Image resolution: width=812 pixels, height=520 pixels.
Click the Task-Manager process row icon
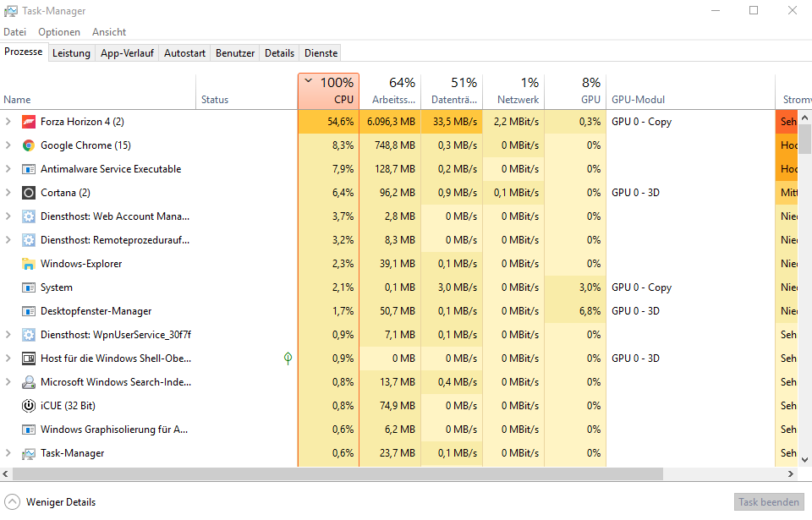pyautogui.click(x=29, y=454)
